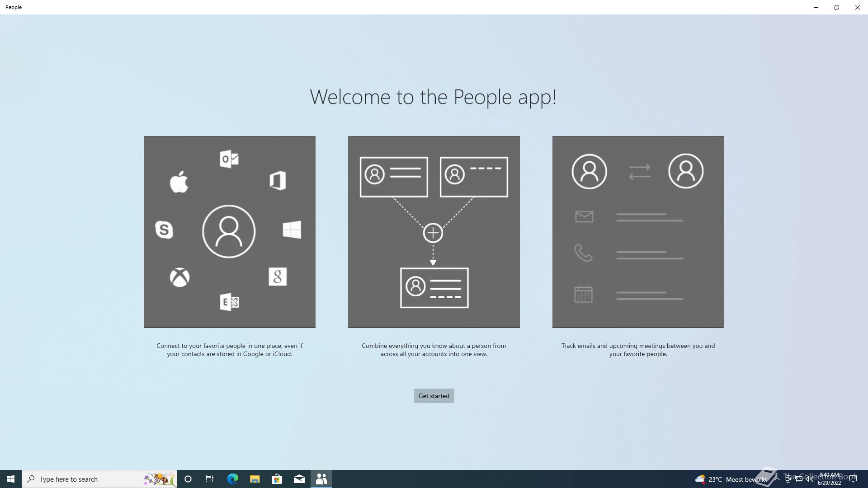Click the Welcome to the People app heading
Viewport: 868px width, 488px height.
[433, 97]
